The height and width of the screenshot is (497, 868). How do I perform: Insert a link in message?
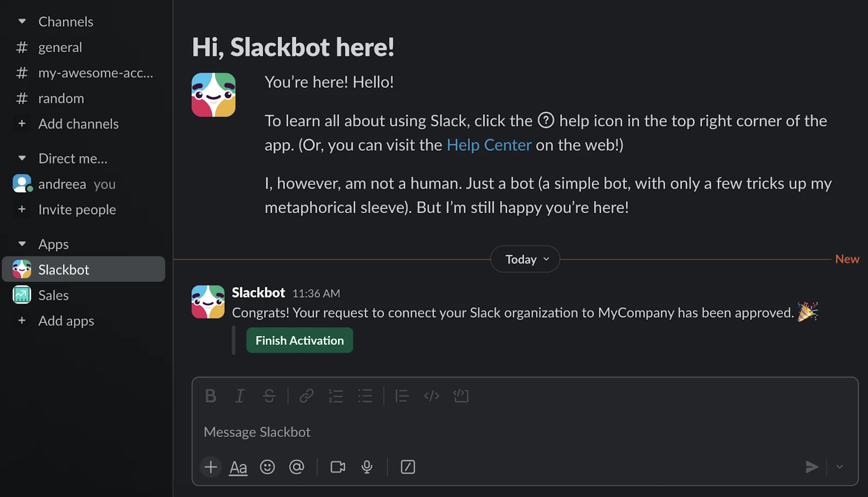pos(307,396)
